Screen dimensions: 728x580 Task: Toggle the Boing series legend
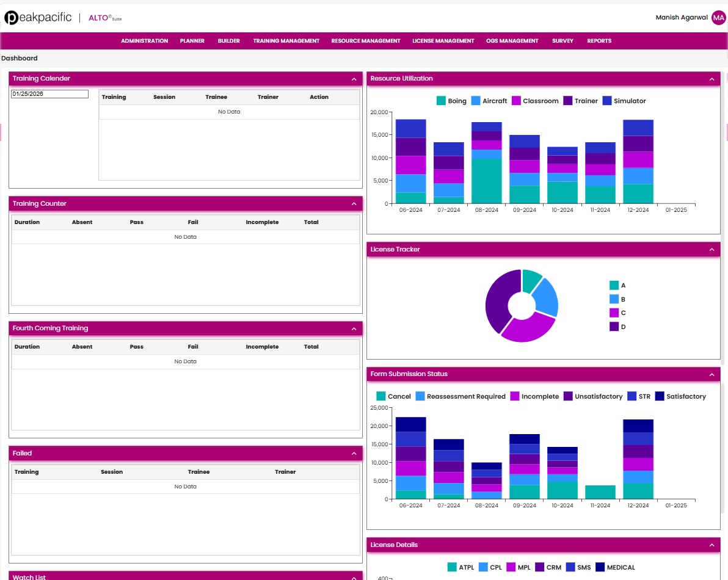[451, 101]
